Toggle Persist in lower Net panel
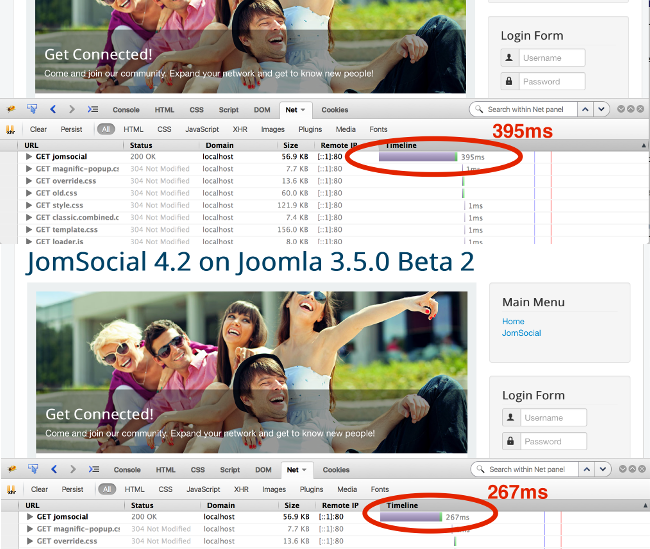This screenshot has width=650, height=549. pyautogui.click(x=73, y=489)
